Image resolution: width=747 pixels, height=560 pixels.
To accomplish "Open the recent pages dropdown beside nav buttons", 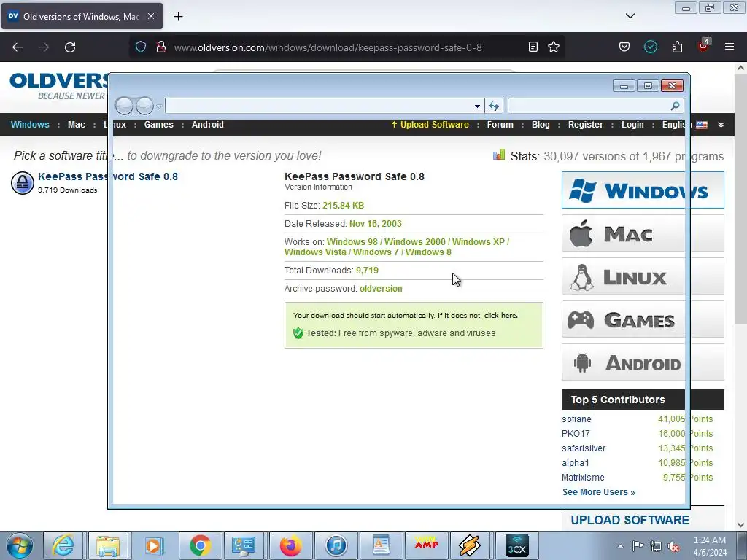I will (x=160, y=106).
